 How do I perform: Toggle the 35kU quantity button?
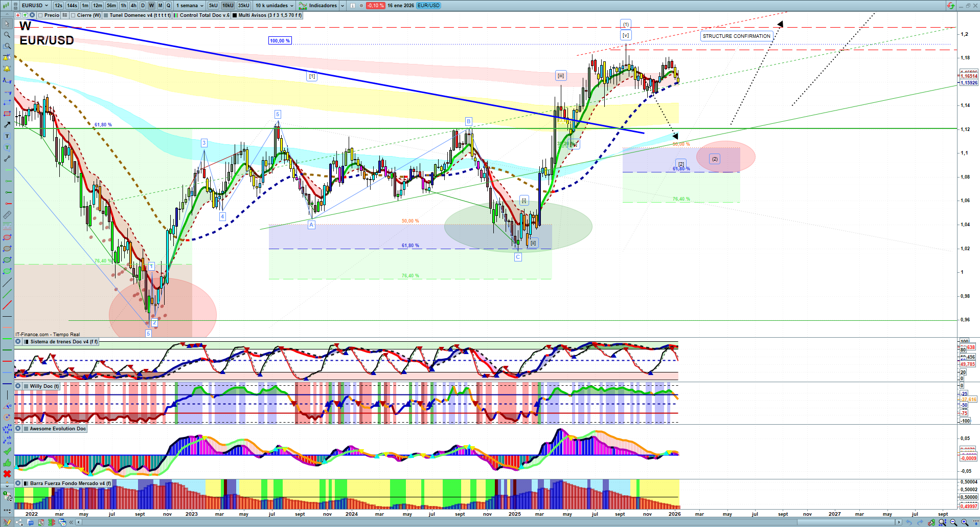[244, 6]
